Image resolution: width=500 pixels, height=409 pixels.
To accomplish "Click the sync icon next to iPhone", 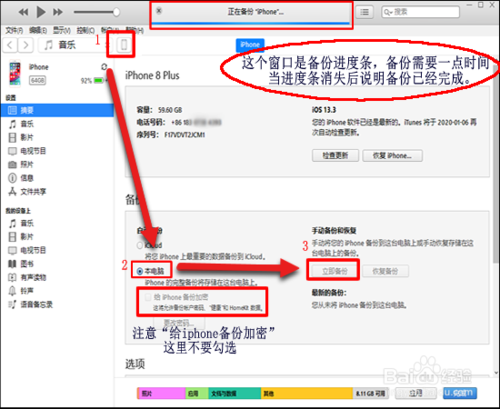I will tap(104, 67).
